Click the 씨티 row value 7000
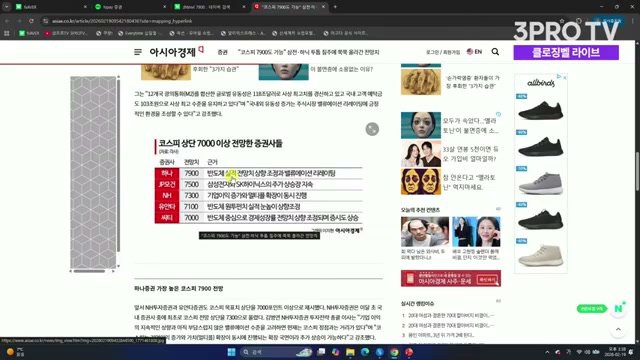This screenshot has height=360, width=640. click(x=191, y=218)
